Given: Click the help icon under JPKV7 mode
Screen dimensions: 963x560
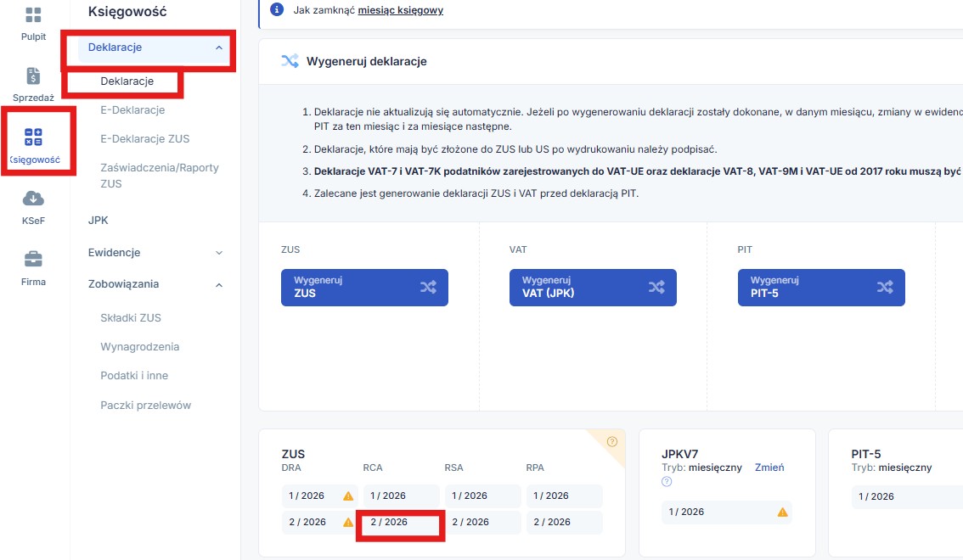Looking at the screenshot, I should point(667,482).
